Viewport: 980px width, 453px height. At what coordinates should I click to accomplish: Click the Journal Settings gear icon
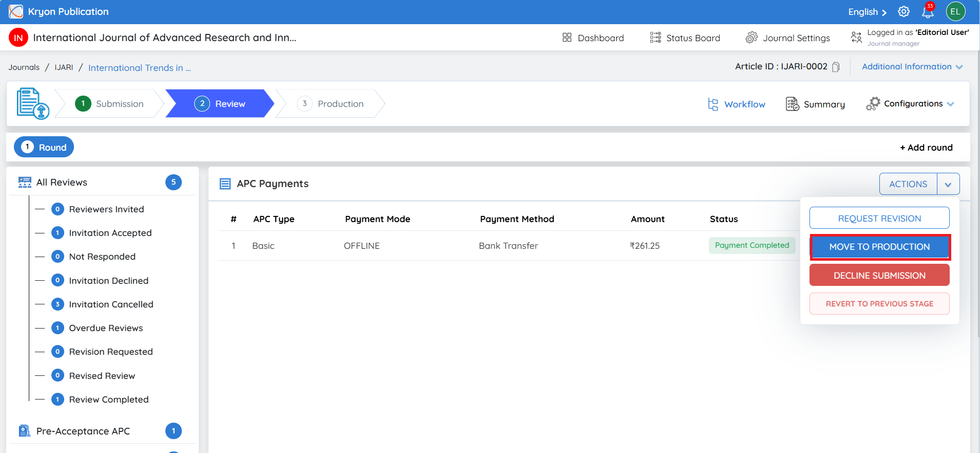click(x=751, y=38)
